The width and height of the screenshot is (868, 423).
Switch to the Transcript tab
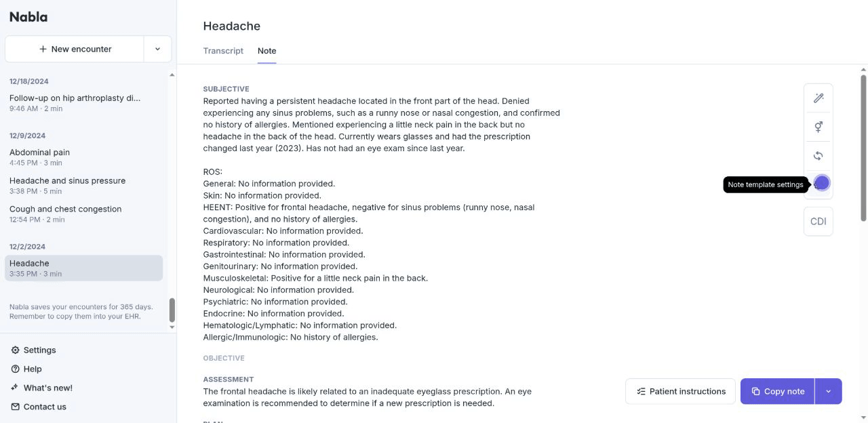[223, 51]
